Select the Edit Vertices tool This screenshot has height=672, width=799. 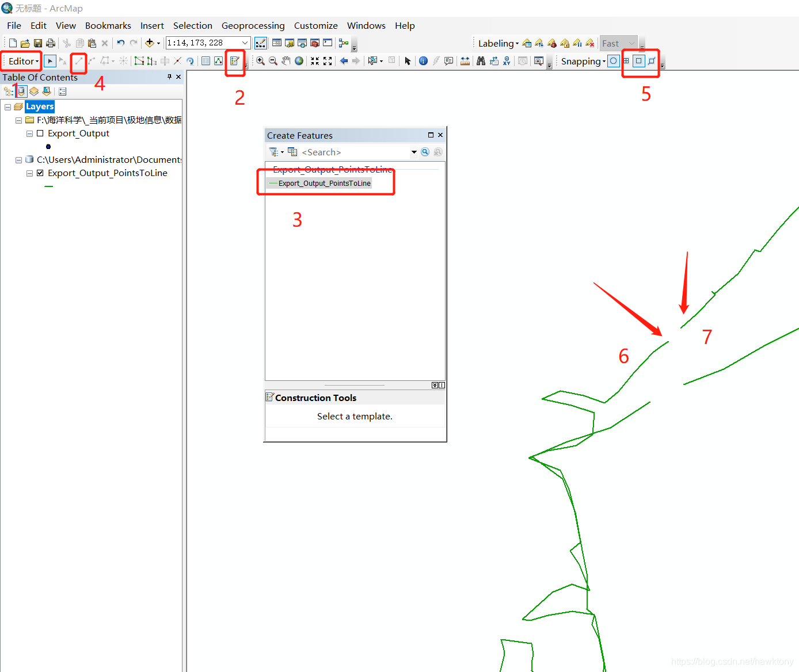click(139, 61)
